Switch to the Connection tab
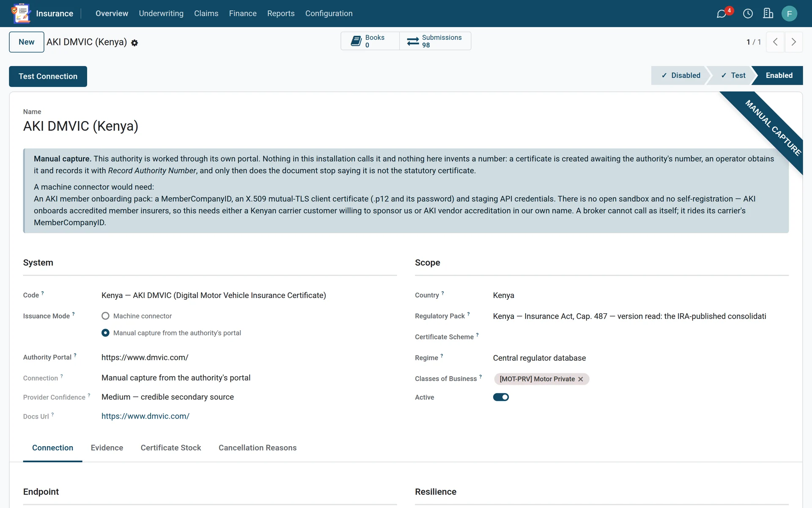Screen dimensions: 812x508 point(52,448)
